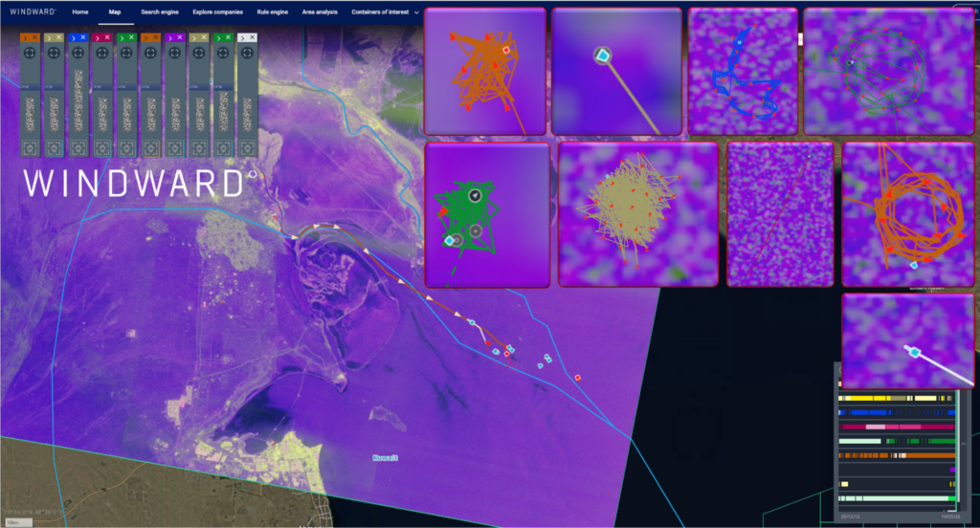The height and width of the screenshot is (528, 980).
Task: Close the orange card beside the purple card
Action: point(156,37)
